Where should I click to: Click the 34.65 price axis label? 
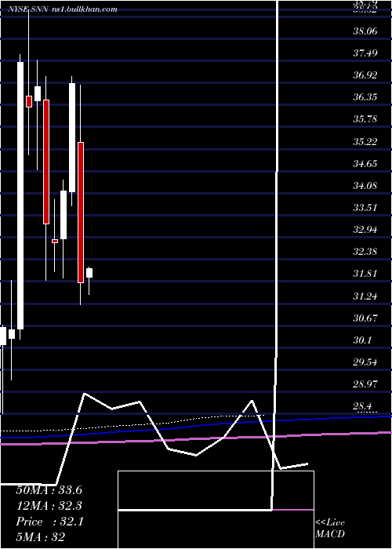click(365, 163)
